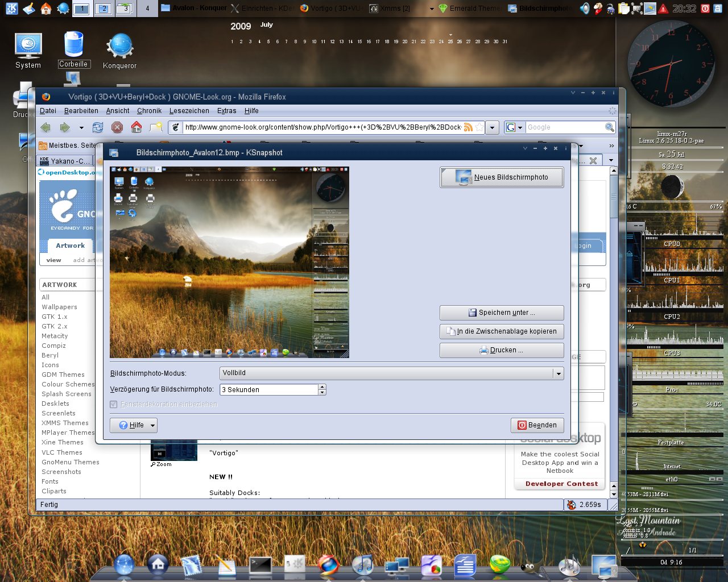Open Konqueror desktop icon
This screenshot has width=728, height=582.
119,51
